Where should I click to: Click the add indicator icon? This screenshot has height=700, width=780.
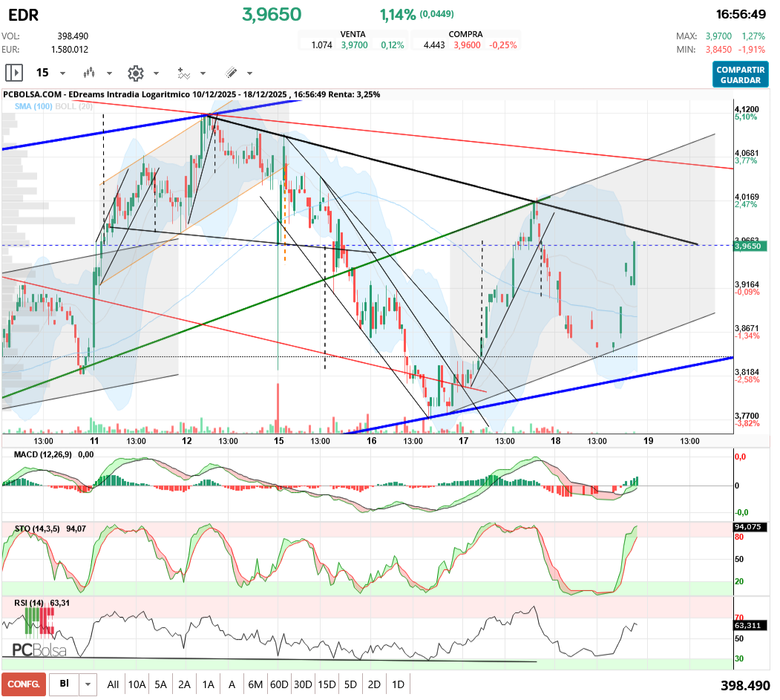(x=183, y=72)
